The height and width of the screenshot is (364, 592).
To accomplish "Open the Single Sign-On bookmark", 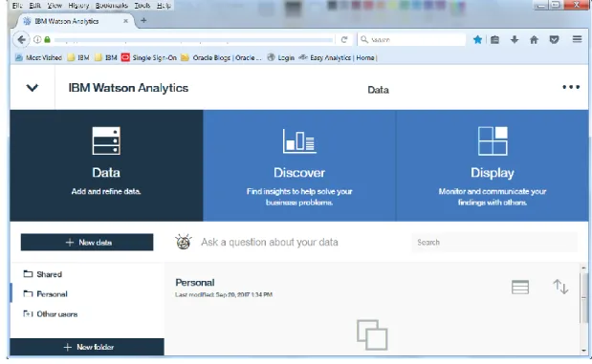I will (x=149, y=57).
